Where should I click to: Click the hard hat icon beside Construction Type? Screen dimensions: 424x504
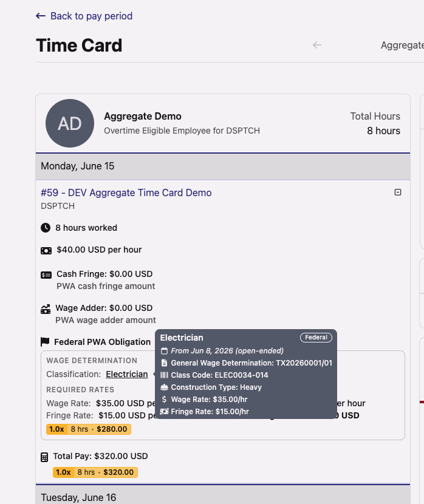click(x=164, y=387)
